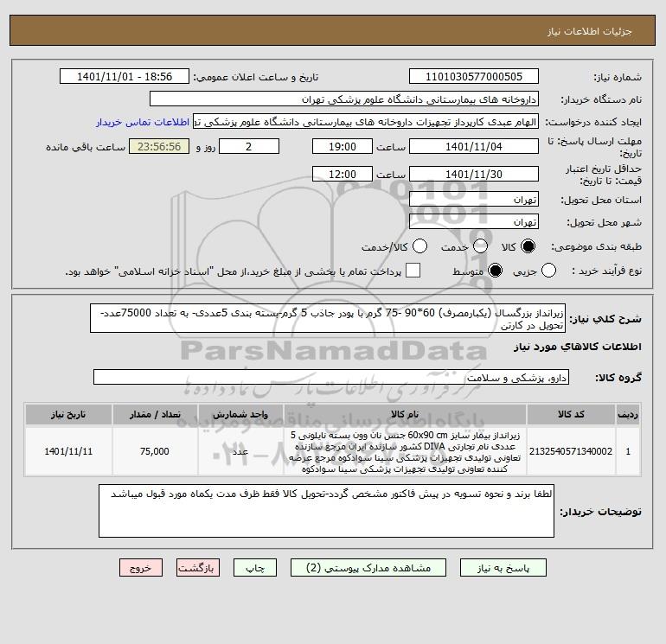
Task: Click the چاپ print button
Action: pyautogui.click(x=255, y=568)
